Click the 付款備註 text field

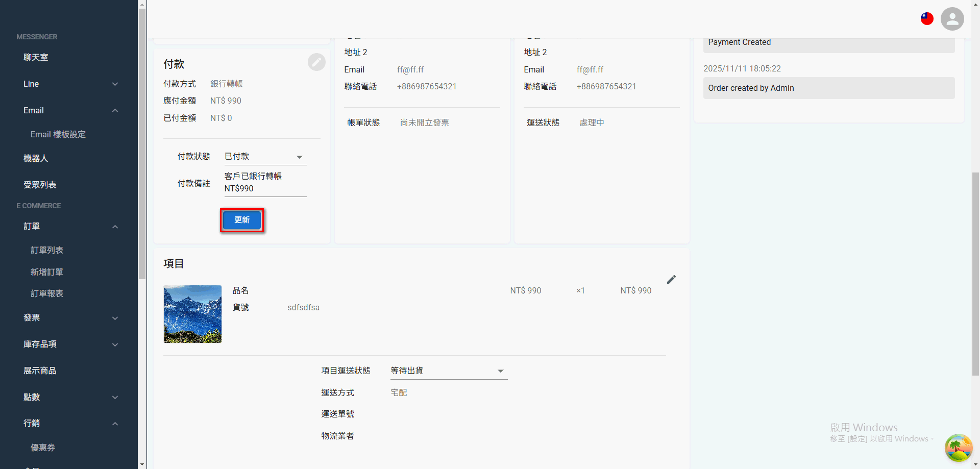pyautogui.click(x=265, y=183)
